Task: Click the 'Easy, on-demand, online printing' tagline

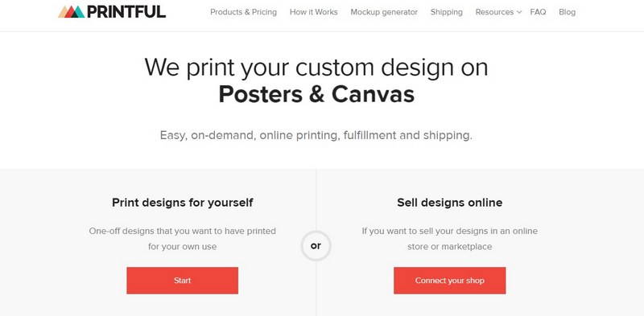Action: (316, 135)
